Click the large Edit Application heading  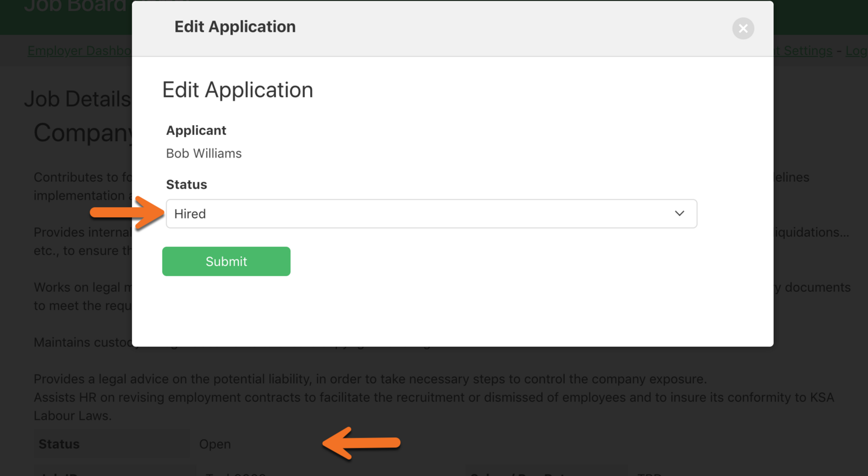click(x=237, y=90)
